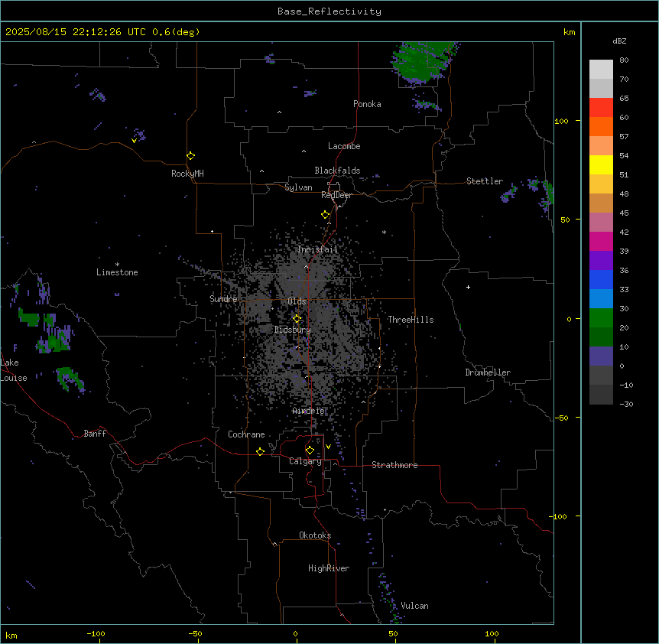Viewport: 659px width, 644px height.
Task: Click the Ponoka city label
Action: (367, 104)
